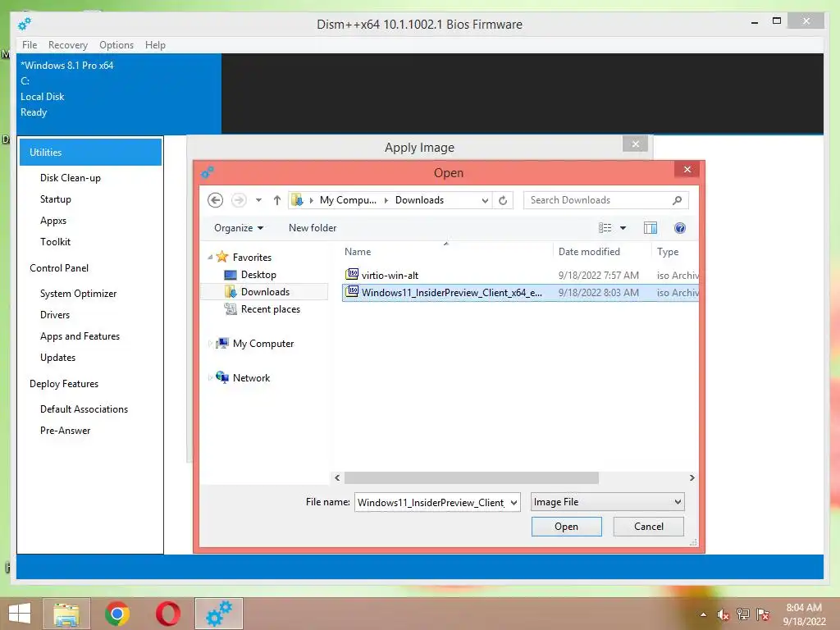The image size is (840, 630).
Task: Show the preview pane
Action: 651,228
